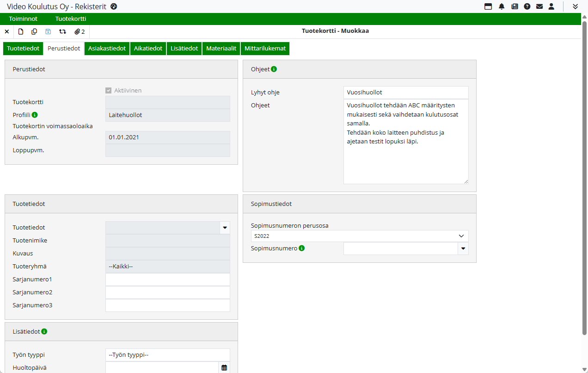Image resolution: width=588 pixels, height=373 pixels.
Task: Click the new document toolbar icon
Action: pos(21,31)
